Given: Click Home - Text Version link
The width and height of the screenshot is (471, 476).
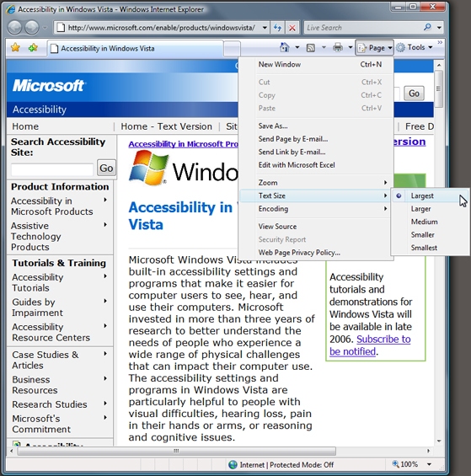Looking at the screenshot, I should click(x=167, y=126).
